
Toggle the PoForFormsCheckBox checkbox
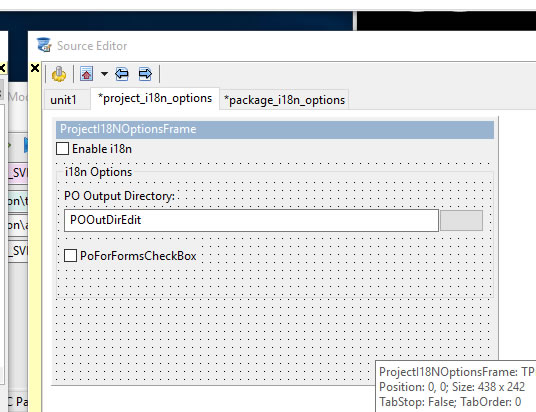[x=70, y=255]
